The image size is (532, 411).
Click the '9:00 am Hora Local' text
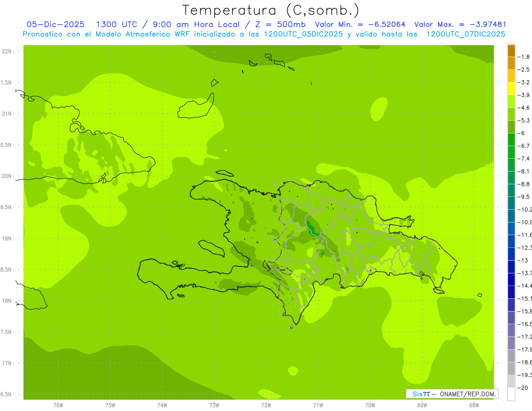196,24
